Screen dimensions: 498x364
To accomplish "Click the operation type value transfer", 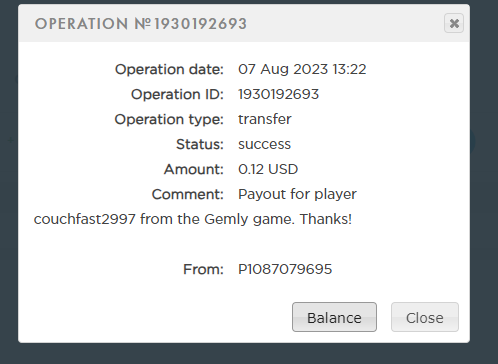I will pyautogui.click(x=265, y=119).
